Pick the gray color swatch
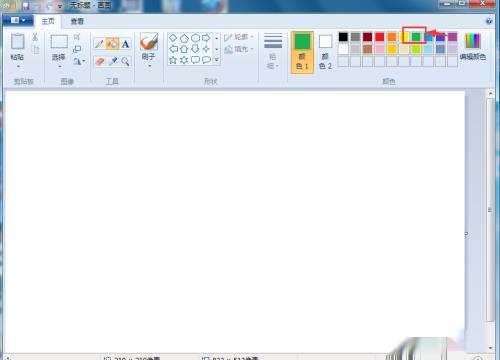This screenshot has height=360, width=500. pyautogui.click(x=355, y=37)
